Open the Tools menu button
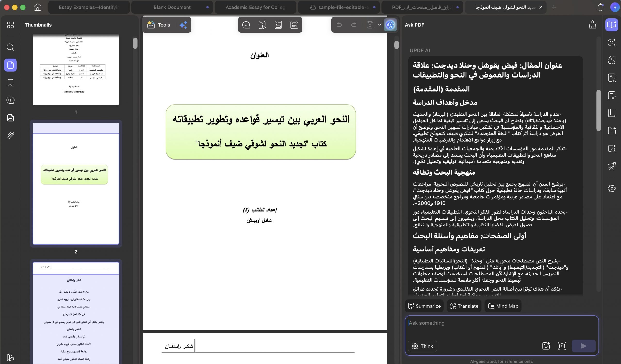Image resolution: width=621 pixels, height=364 pixels. coord(159,25)
